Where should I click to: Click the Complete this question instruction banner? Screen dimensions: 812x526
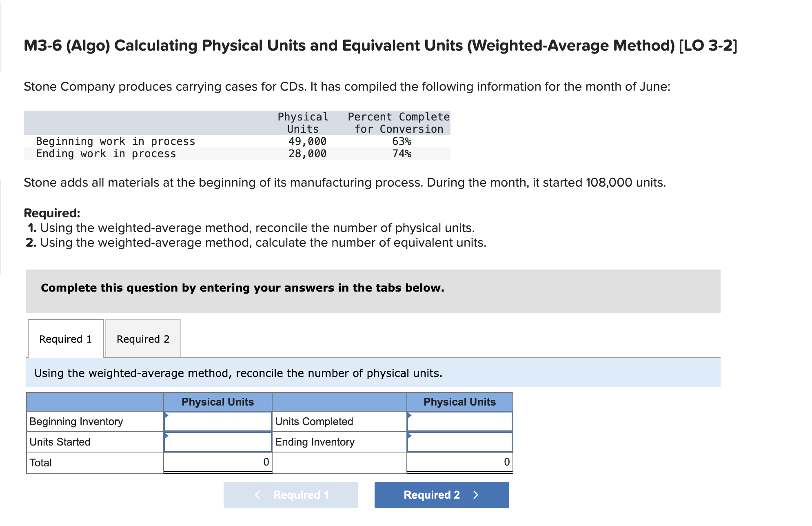pos(242,288)
